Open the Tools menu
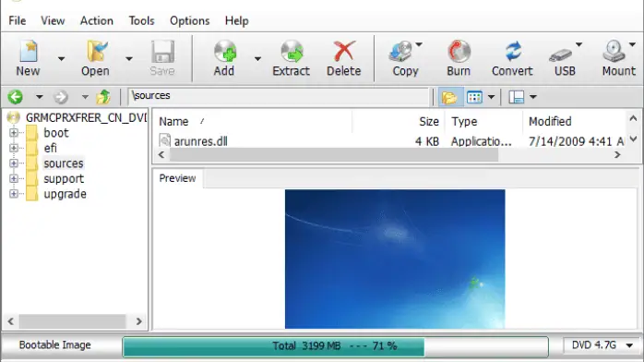 [142, 21]
